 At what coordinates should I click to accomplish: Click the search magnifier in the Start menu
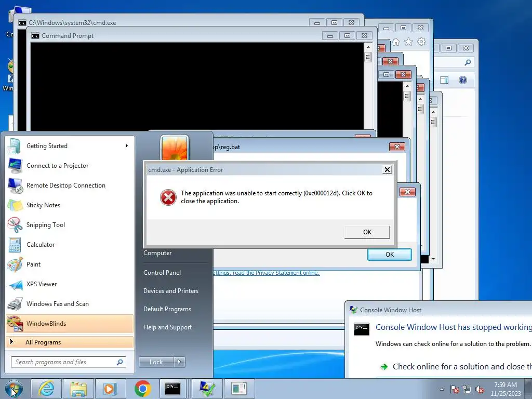click(x=119, y=362)
